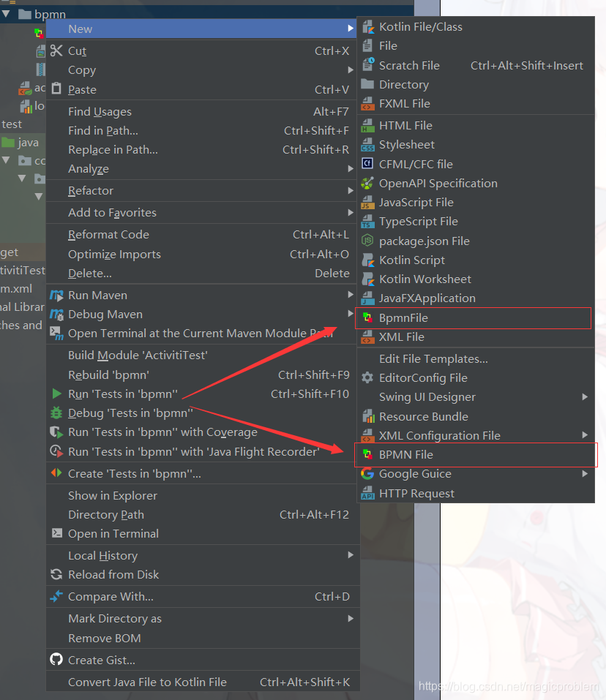The width and height of the screenshot is (606, 700).
Task: Select File entry in New submenu
Action: 476,46
